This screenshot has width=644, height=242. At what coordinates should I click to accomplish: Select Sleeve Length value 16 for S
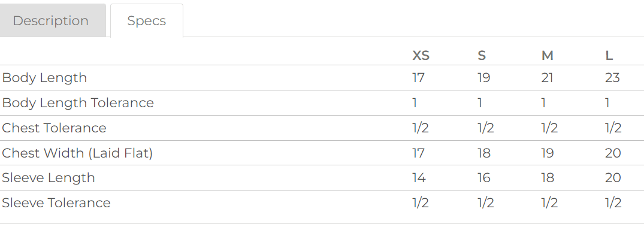tap(484, 178)
